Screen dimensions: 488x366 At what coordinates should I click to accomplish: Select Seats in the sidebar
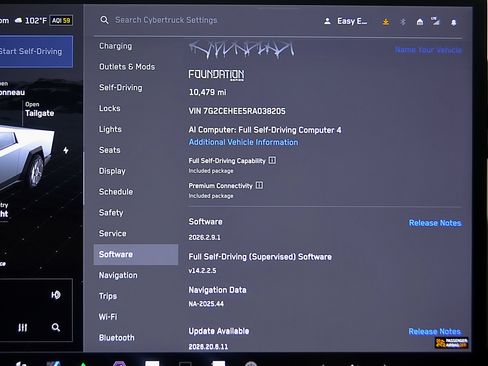[110, 150]
